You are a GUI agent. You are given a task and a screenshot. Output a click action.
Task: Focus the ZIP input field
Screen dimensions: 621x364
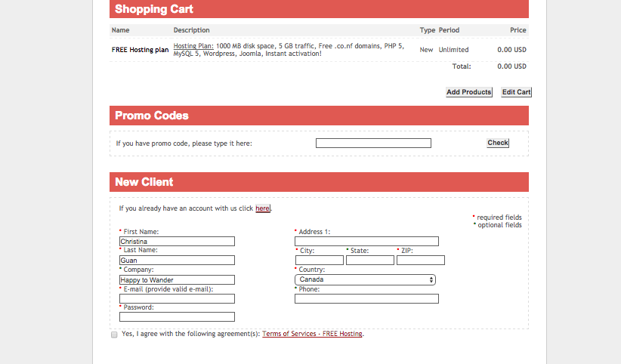click(x=421, y=261)
